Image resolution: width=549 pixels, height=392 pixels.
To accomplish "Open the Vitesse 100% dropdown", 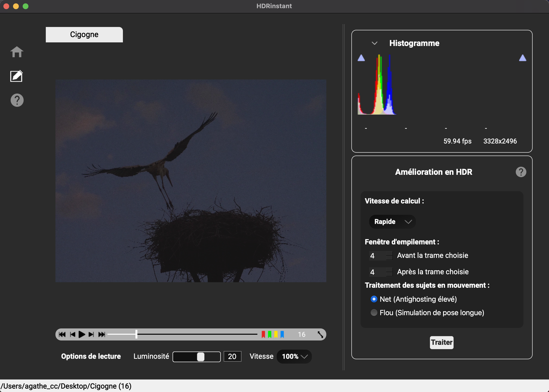I will [294, 357].
